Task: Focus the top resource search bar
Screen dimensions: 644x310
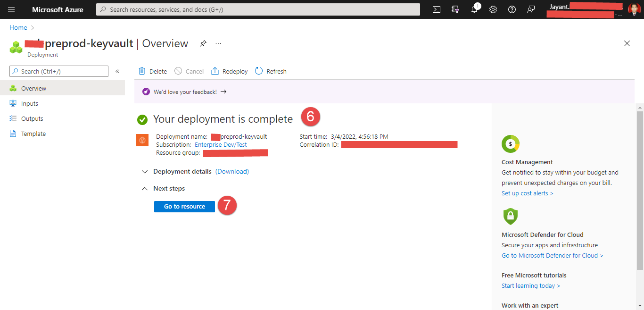Action: [x=258, y=9]
